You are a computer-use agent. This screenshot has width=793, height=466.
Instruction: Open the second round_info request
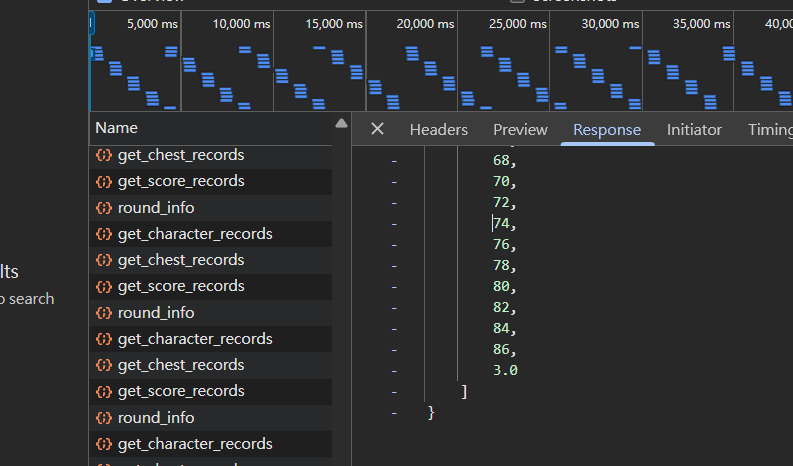click(x=210, y=313)
